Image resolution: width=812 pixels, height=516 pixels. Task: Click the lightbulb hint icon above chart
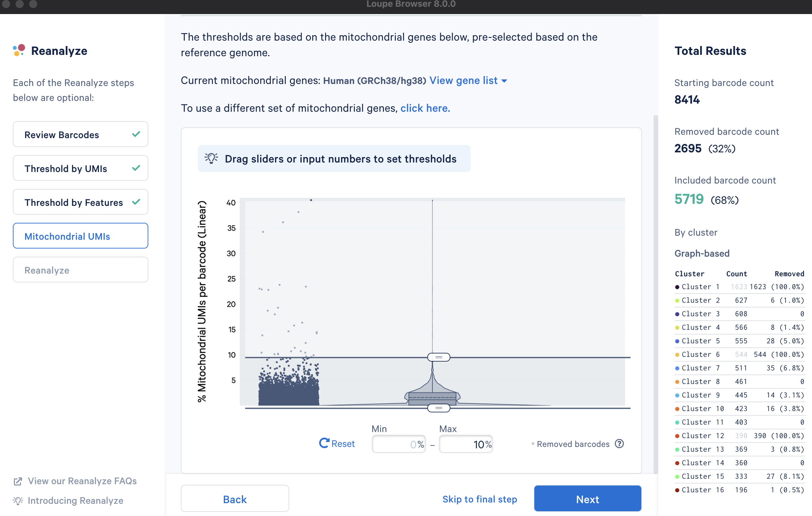(211, 158)
